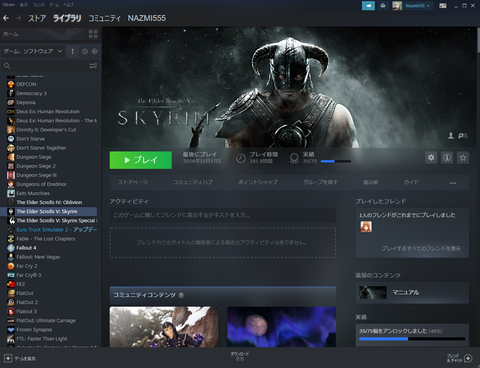Screen dimensions: 480x368
Task: Open the snowy character community screenshot
Action: [164, 327]
